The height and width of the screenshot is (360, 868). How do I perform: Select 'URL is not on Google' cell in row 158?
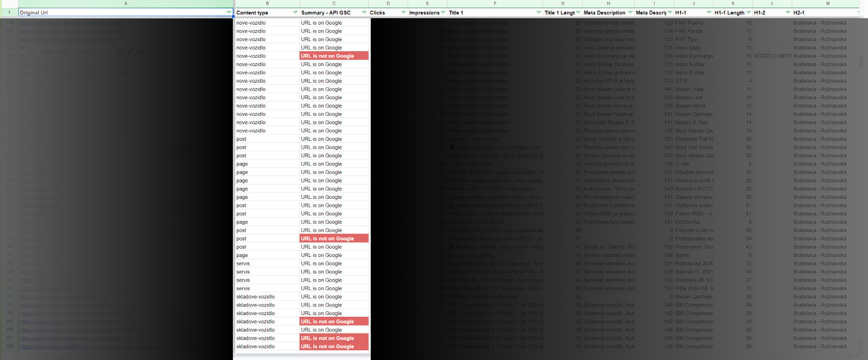tap(334, 346)
